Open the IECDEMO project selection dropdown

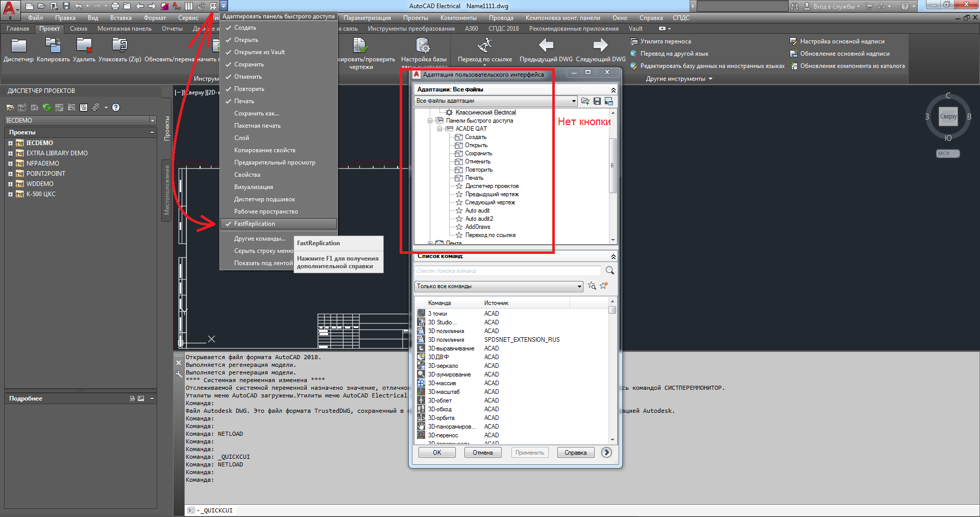click(x=152, y=121)
